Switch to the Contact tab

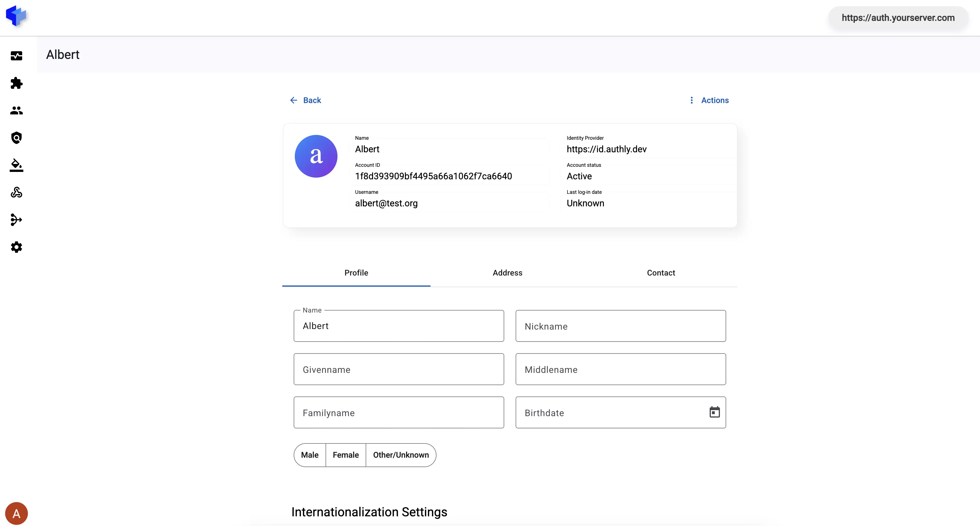(x=661, y=273)
